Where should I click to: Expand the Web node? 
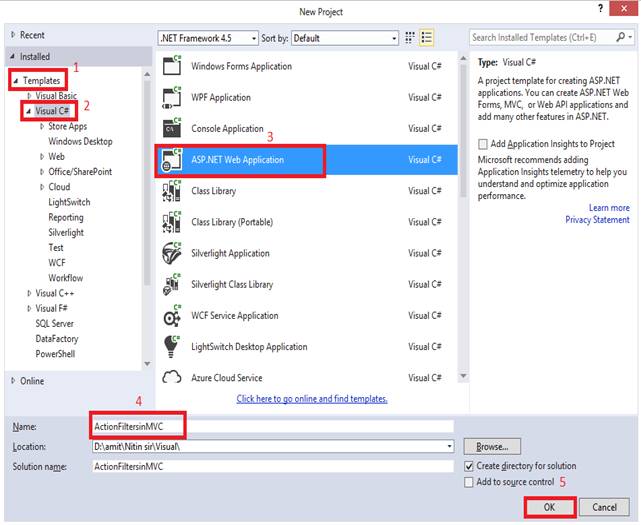42,157
